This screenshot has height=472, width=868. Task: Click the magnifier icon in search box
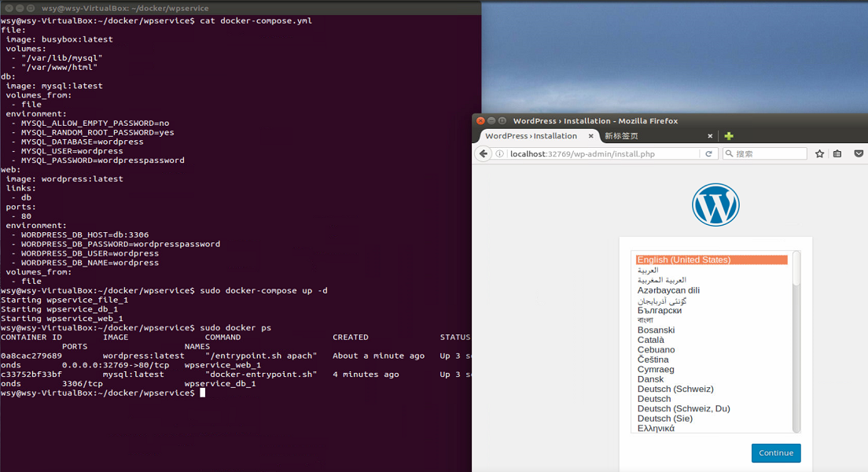click(729, 154)
